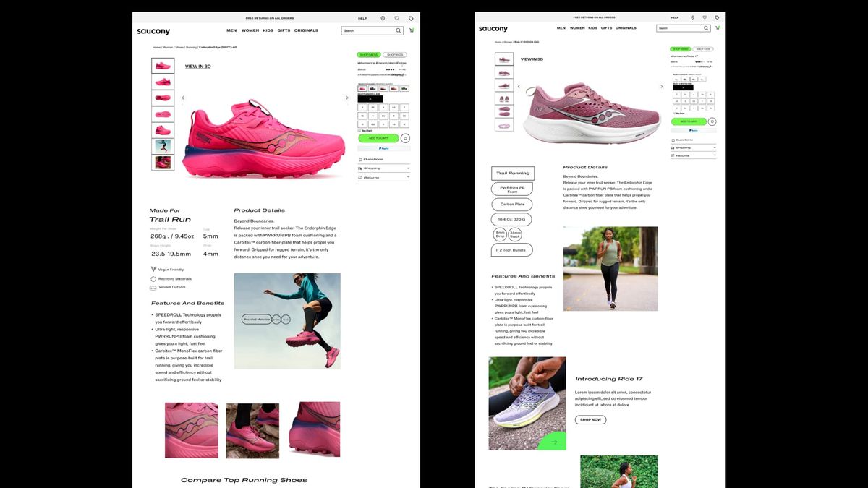Open Questions row on Endorphin Edge page

point(384,159)
